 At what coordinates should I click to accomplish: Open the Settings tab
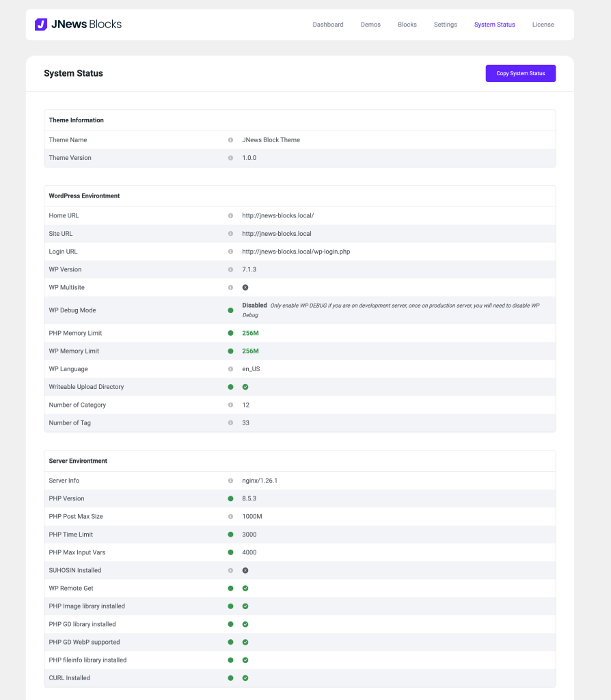[x=446, y=25]
